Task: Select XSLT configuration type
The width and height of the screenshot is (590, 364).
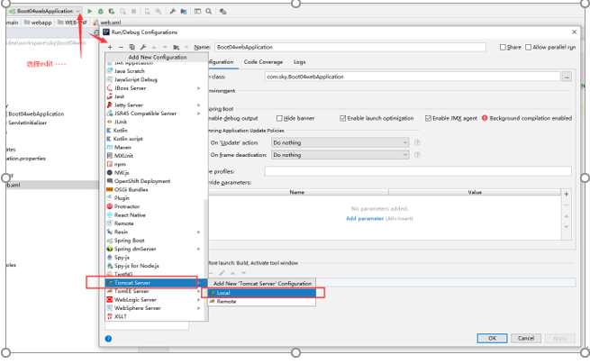Action: [x=121, y=316]
